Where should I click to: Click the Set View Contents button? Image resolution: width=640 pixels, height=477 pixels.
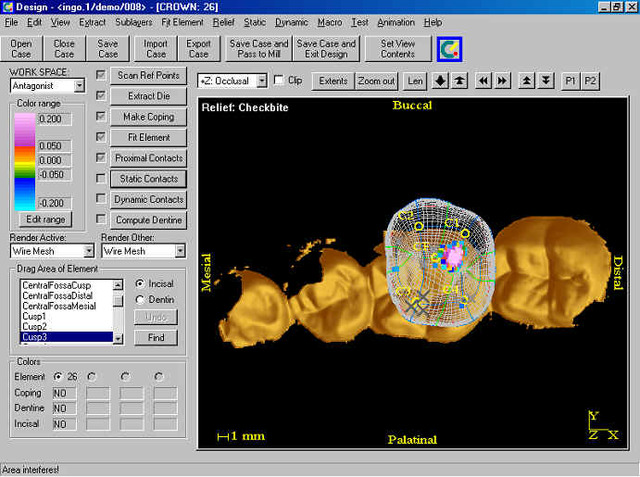click(x=398, y=49)
